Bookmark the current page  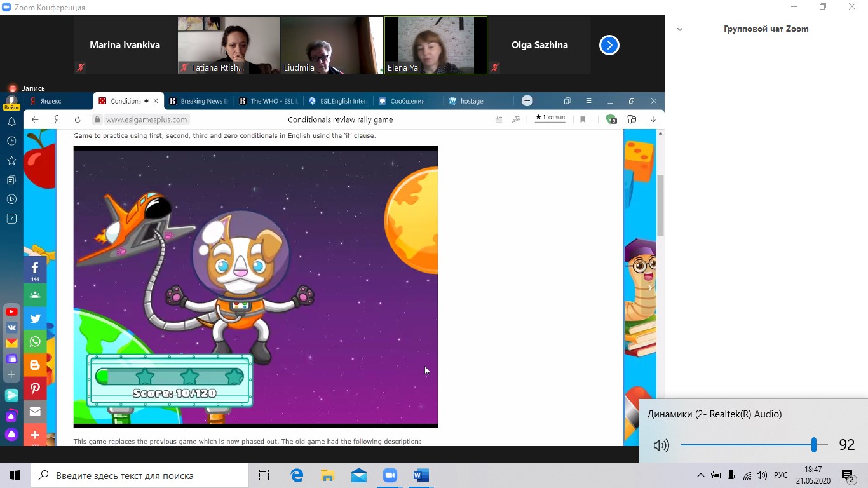point(583,119)
